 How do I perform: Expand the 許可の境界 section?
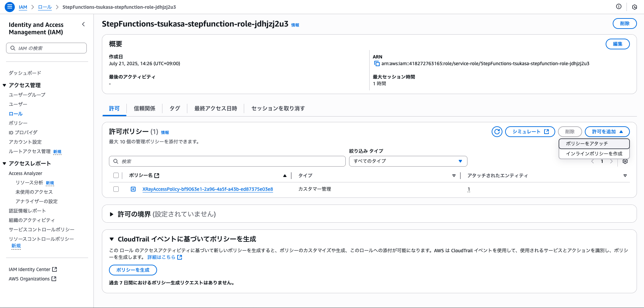point(112,214)
